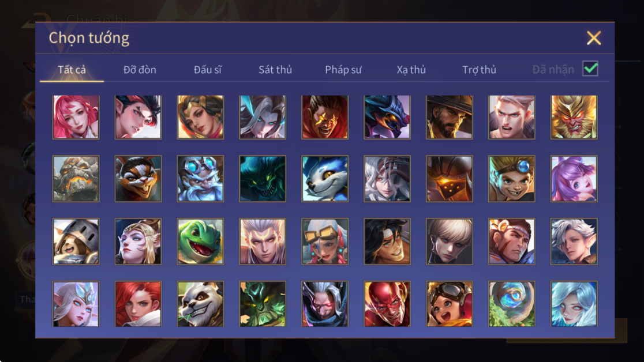
Task: Pick the green chameleon hero portrait
Action: coord(200,242)
